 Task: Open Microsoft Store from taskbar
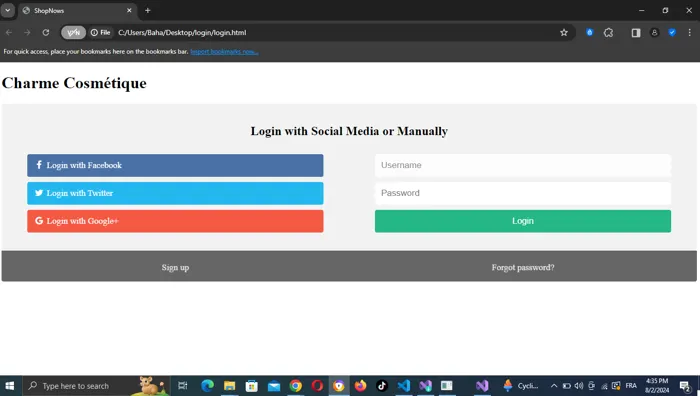(252, 386)
